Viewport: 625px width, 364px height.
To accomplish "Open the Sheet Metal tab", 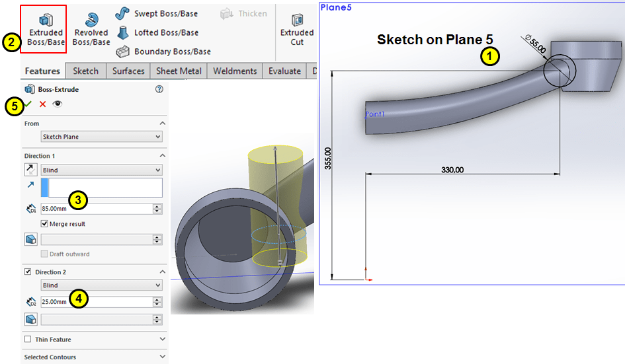I will 179,71.
